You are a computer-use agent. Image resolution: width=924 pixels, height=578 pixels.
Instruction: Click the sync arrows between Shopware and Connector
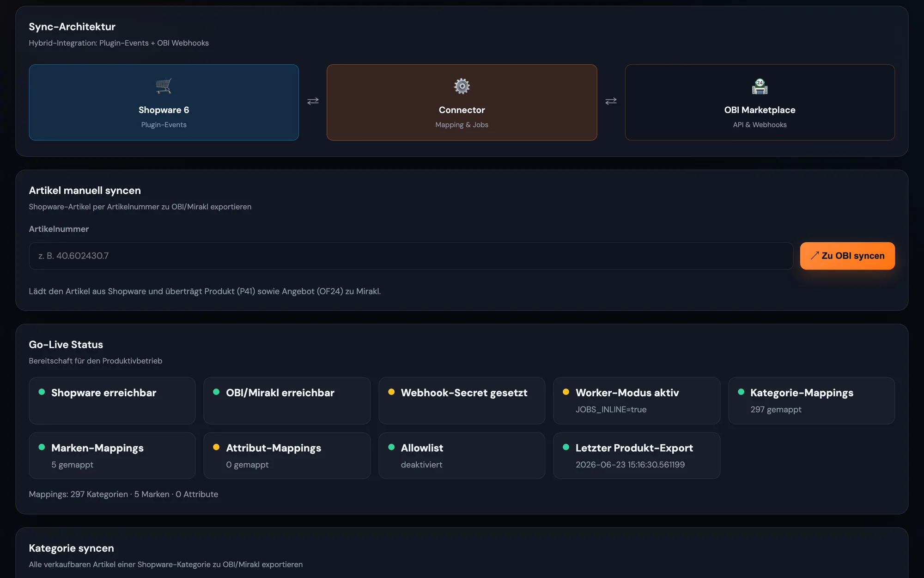pyautogui.click(x=313, y=101)
